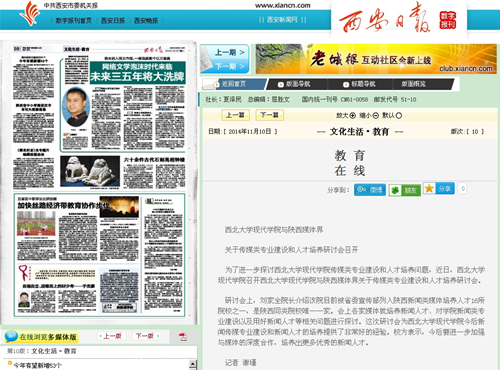500x370 pixels.
Task: Go to next issue 下一期
Action: [230, 66]
